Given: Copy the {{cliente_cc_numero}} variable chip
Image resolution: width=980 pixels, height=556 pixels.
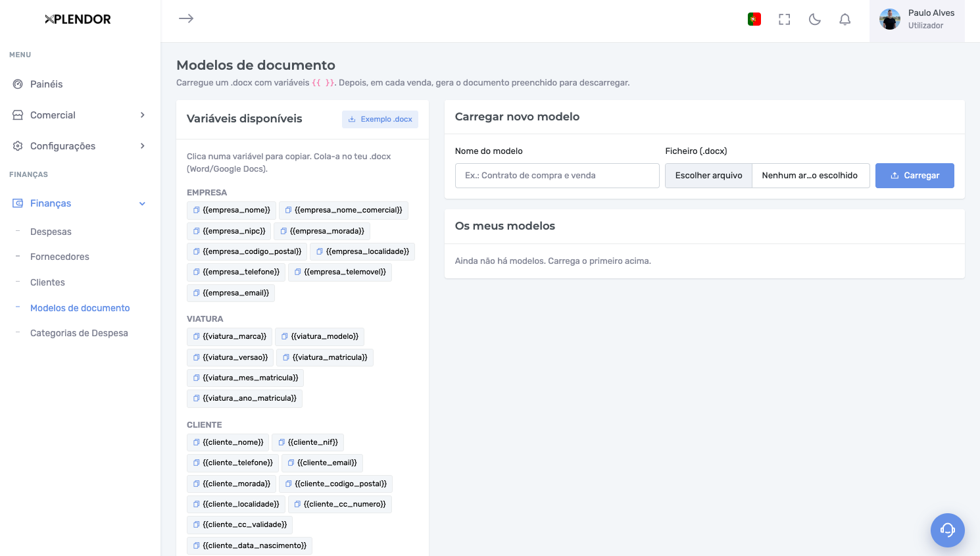Looking at the screenshot, I should 340,504.
